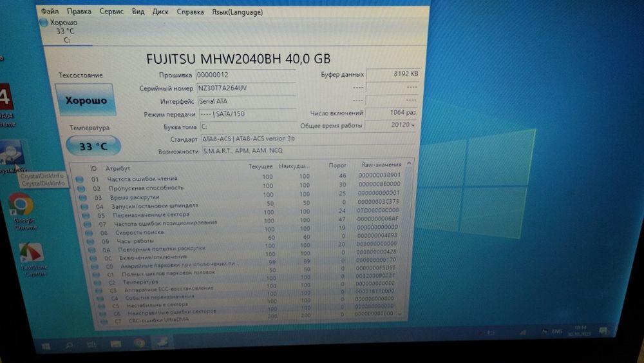Click status dot for attribute 05
644x363 pixels.
86,215
